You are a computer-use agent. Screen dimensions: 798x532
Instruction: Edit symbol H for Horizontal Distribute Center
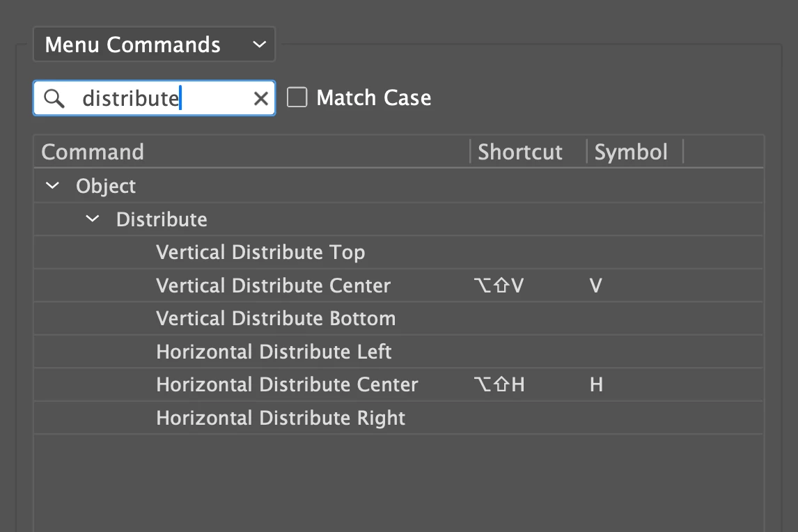click(596, 384)
